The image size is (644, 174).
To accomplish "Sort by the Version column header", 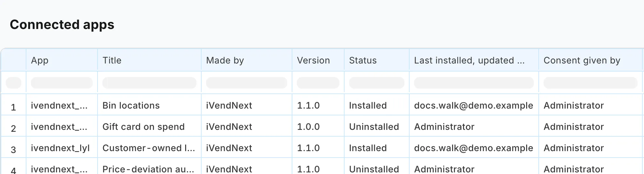I will (x=318, y=60).
